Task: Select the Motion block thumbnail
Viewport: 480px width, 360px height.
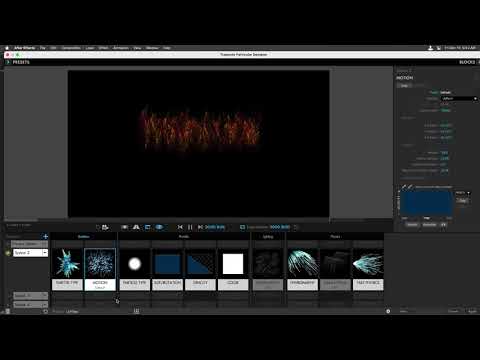Action: click(x=100, y=263)
